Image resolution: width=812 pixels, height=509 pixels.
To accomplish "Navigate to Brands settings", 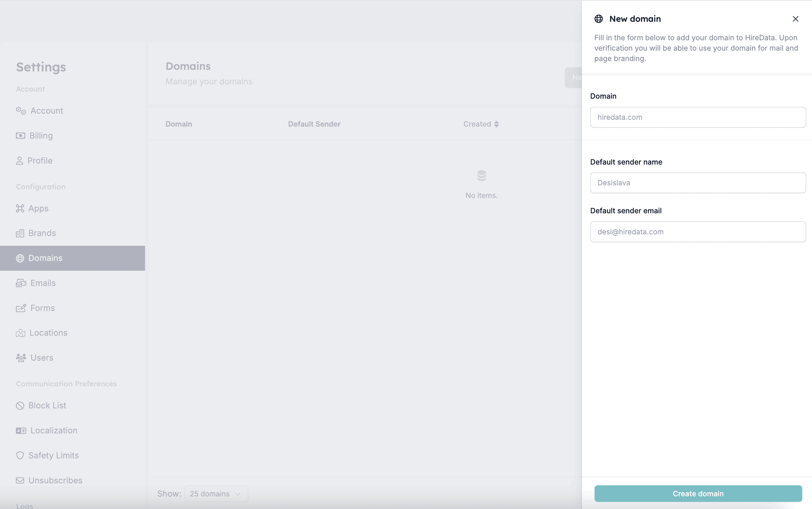I will [72, 233].
